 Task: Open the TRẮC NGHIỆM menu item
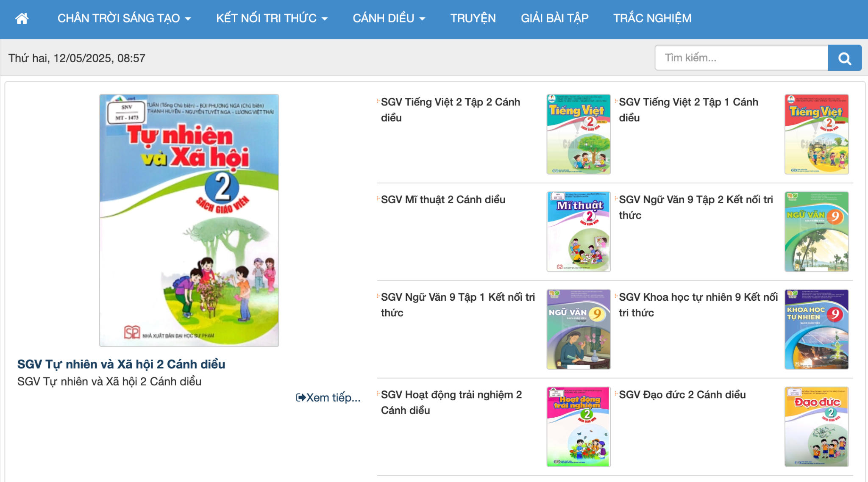[x=652, y=18]
